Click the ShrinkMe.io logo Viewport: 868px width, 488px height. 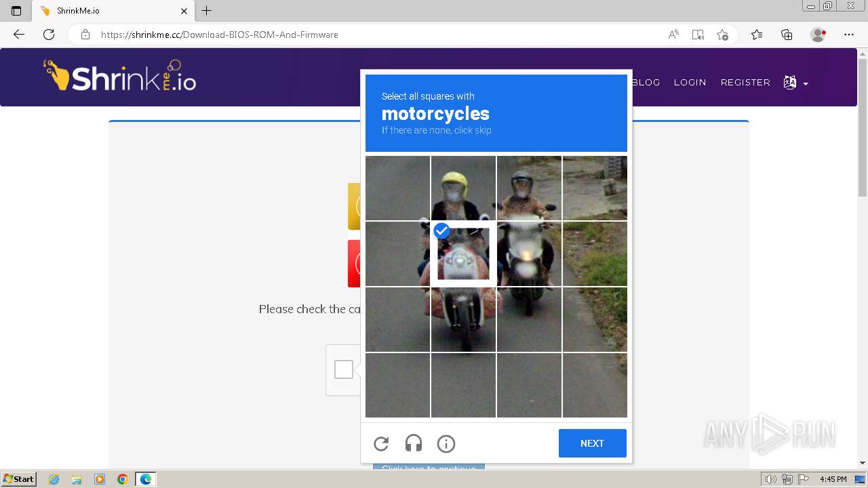[x=120, y=76]
